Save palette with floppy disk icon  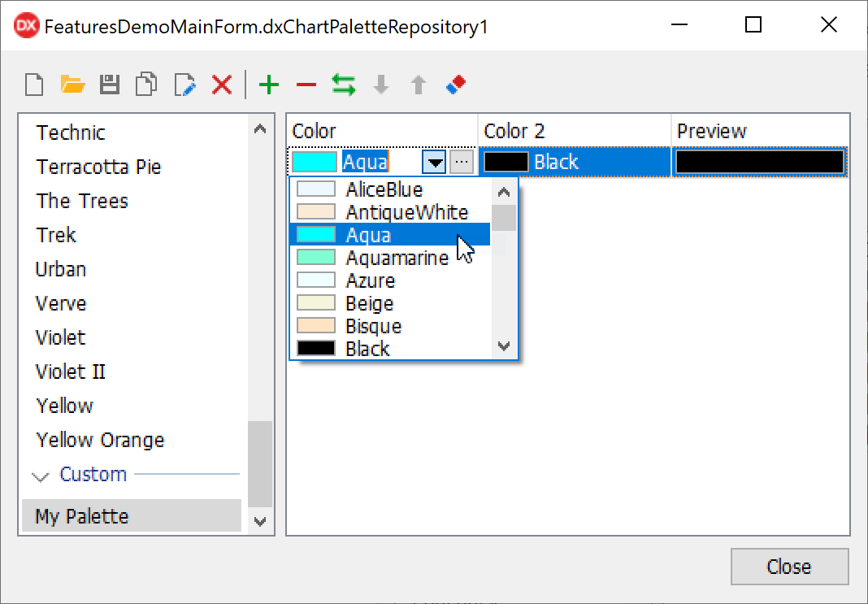[110, 85]
